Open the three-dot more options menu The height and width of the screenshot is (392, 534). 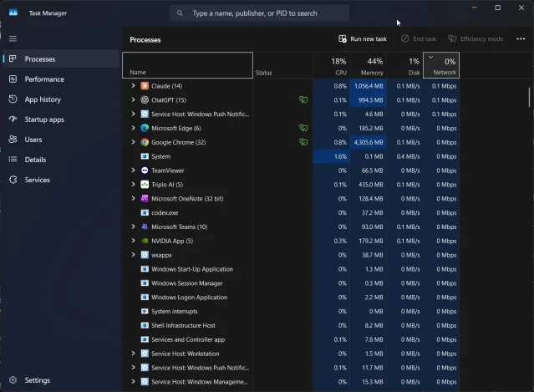coord(521,38)
